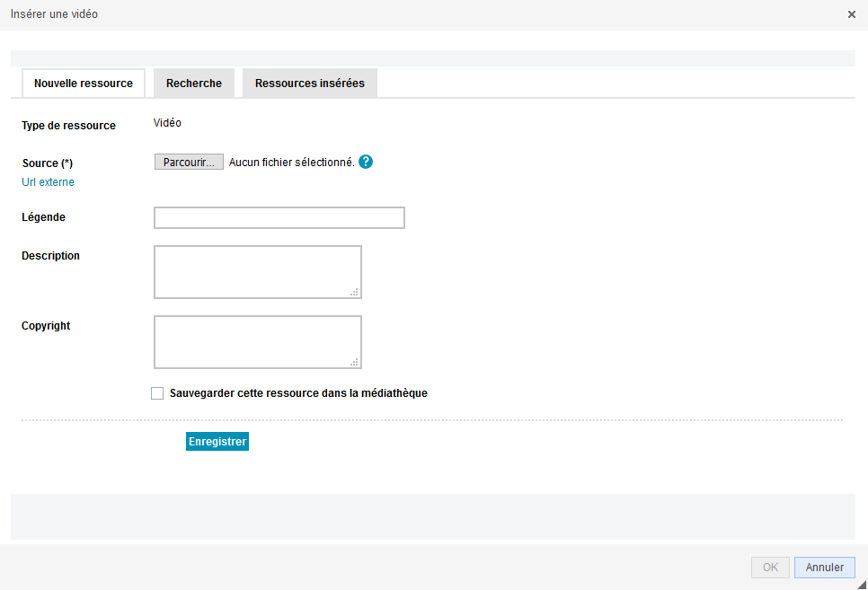Focus the Légende text field
Screen dimensions: 868x590
tap(279, 217)
